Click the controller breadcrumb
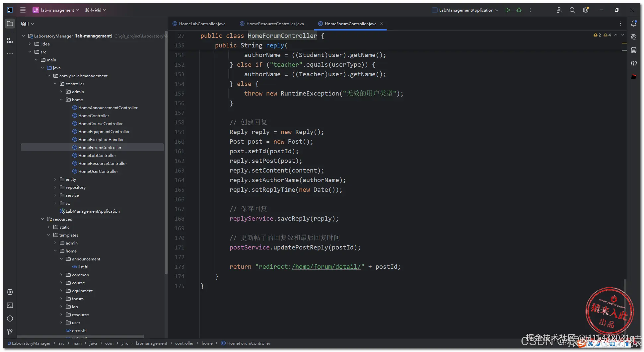 (x=184, y=343)
